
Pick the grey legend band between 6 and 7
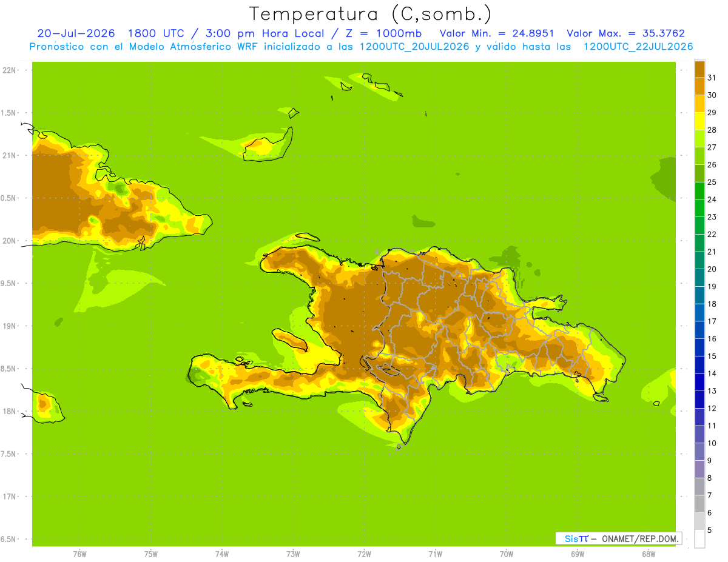pos(699,504)
